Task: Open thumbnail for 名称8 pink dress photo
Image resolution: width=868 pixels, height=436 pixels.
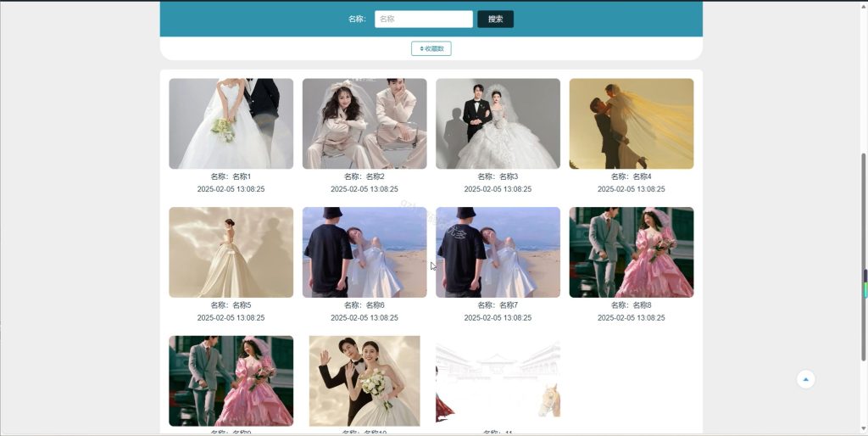Action: coord(631,252)
